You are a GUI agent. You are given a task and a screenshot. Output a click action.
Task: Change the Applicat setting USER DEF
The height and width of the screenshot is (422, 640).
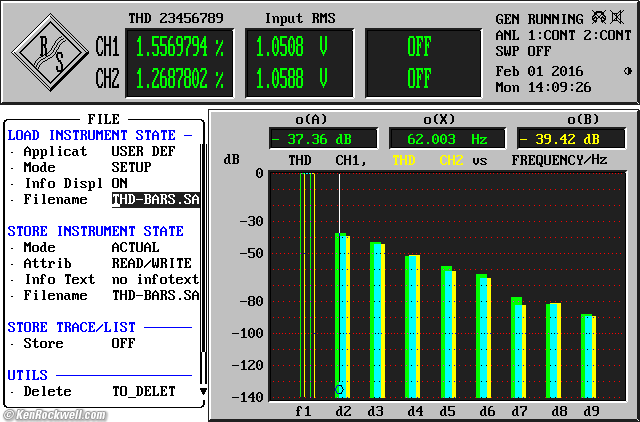143,151
